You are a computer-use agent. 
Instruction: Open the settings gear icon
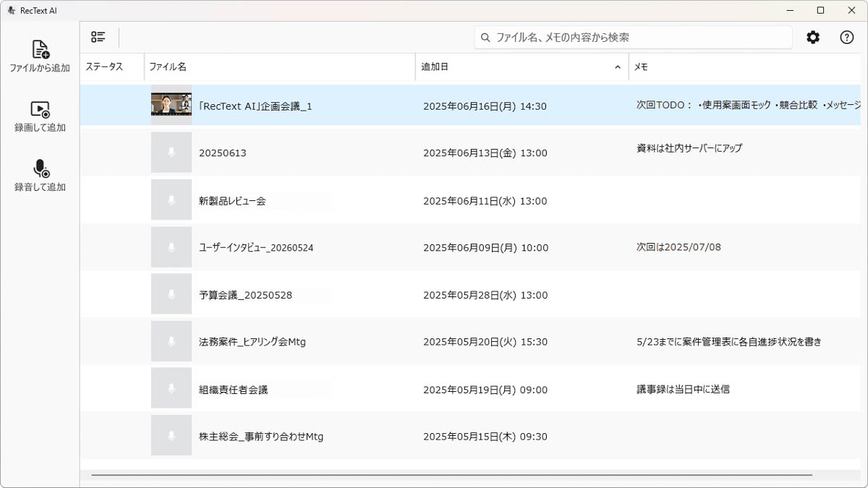813,38
